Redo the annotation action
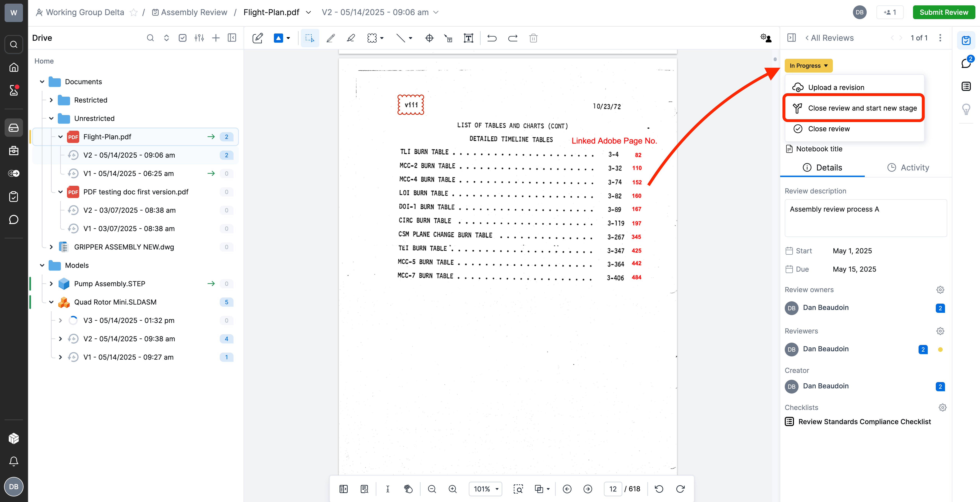 point(513,38)
